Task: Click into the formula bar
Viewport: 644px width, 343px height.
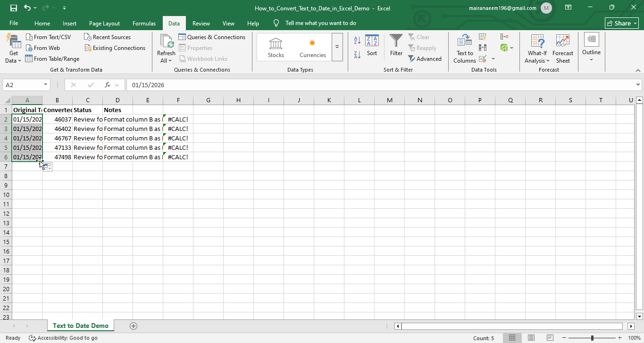Action: pyautogui.click(x=381, y=85)
